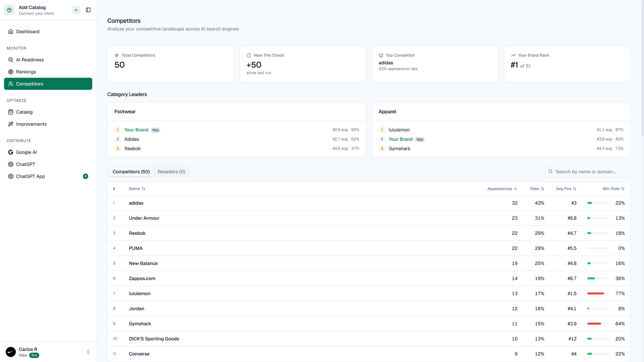The height and width of the screenshot is (362, 644).
Task: Click the ChatGPT App logo icon
Action: [x=11, y=176]
